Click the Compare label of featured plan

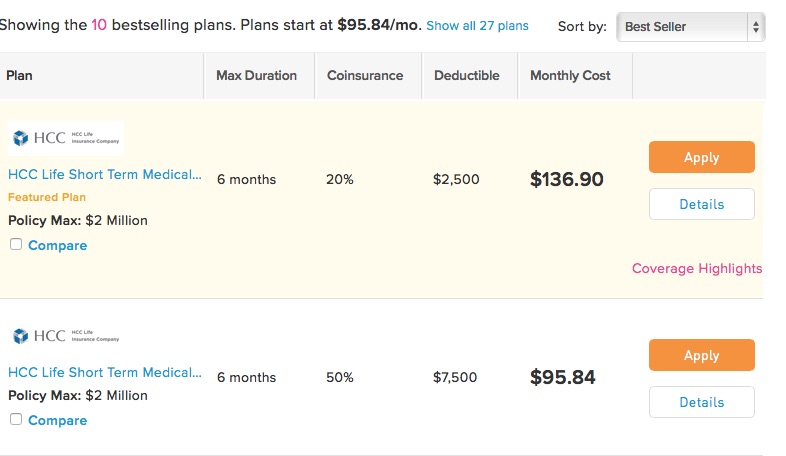click(x=58, y=246)
